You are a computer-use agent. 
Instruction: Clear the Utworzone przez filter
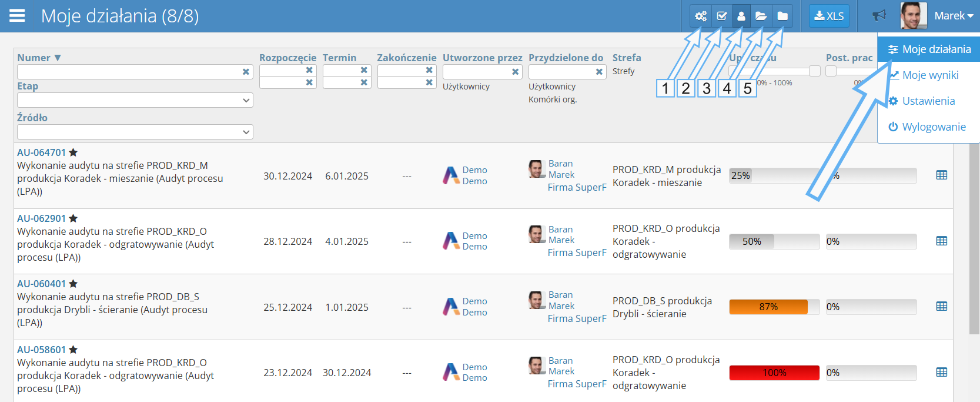515,72
